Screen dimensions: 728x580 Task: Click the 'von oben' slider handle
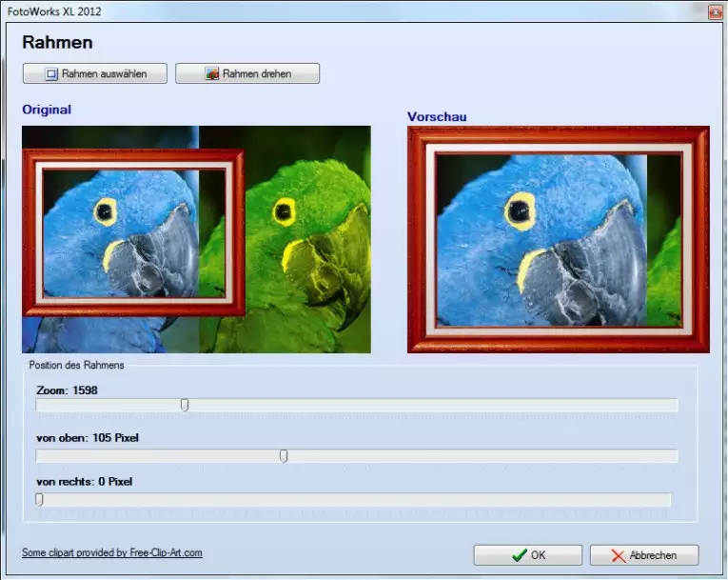coord(284,456)
